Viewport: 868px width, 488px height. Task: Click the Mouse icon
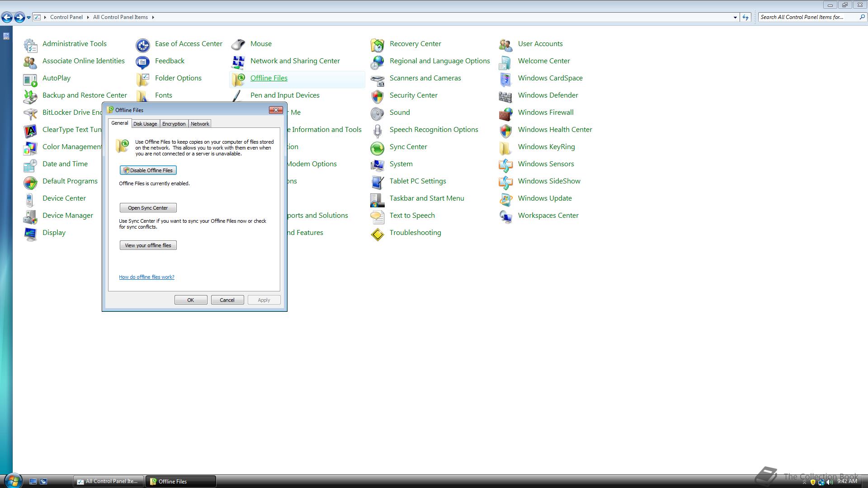pos(238,45)
